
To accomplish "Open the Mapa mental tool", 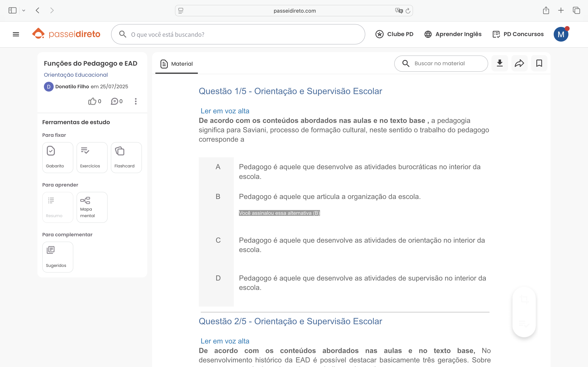I will coord(92,207).
